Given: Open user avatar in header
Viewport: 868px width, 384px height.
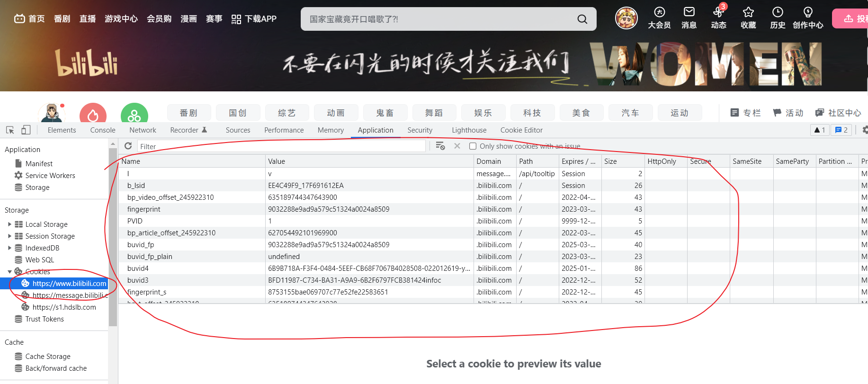Looking at the screenshot, I should [626, 18].
